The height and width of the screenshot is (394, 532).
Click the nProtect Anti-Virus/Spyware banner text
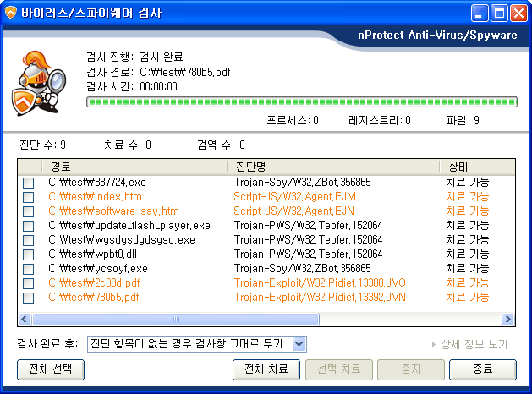[437, 36]
